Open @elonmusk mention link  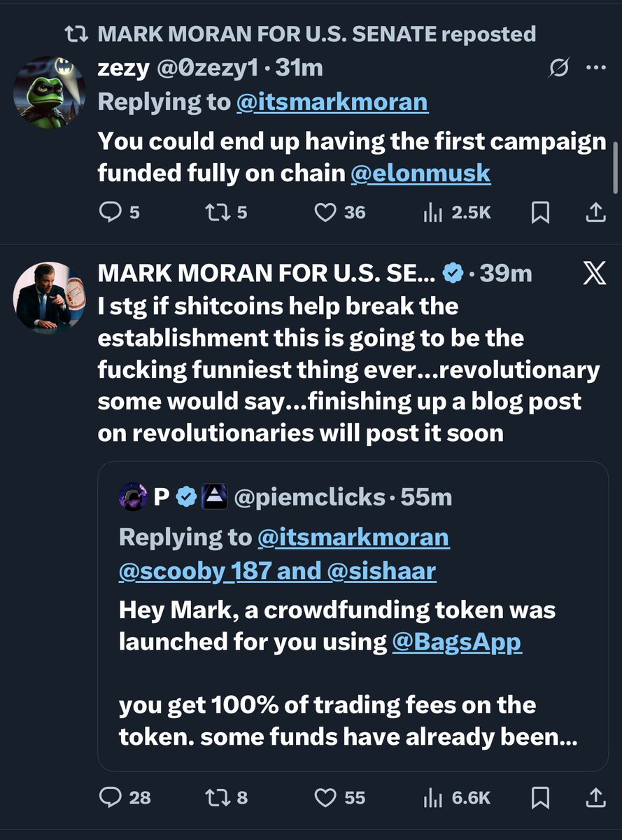tap(420, 173)
